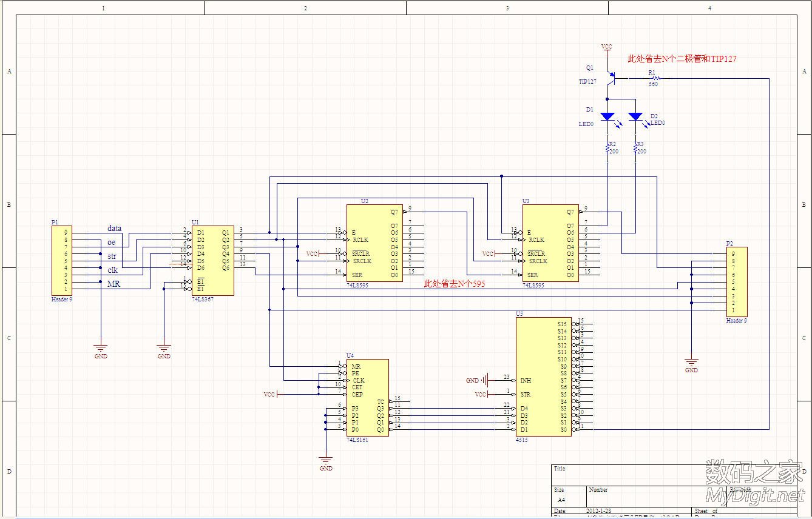This screenshot has width=812, height=519.
Task: Select resistor R2 symbol
Action: [x=607, y=147]
